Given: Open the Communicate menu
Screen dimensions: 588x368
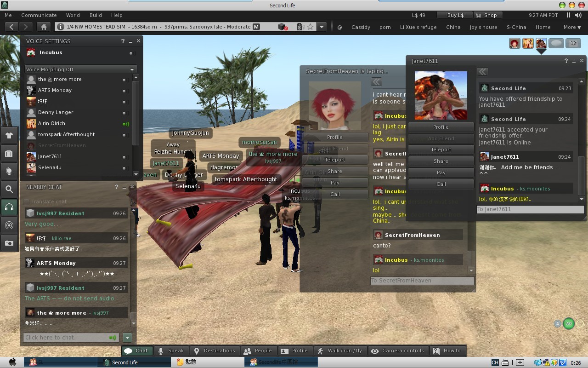Looking at the screenshot, I should tap(39, 15).
